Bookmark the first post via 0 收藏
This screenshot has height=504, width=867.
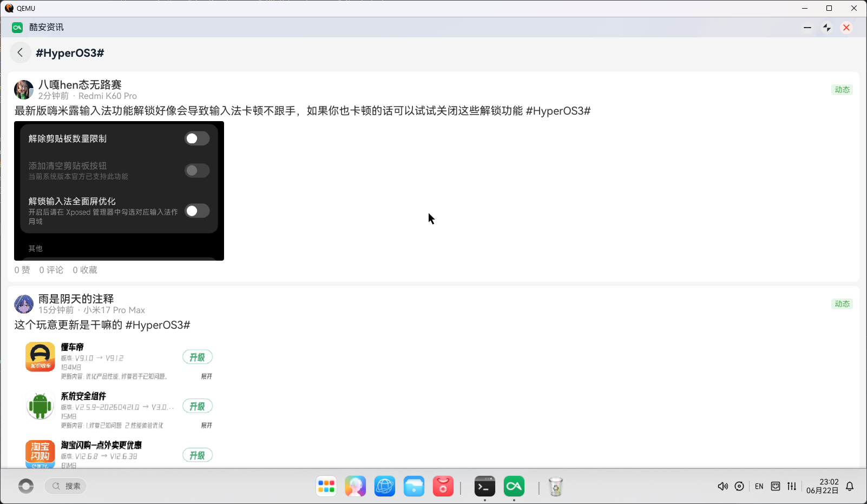(x=85, y=270)
